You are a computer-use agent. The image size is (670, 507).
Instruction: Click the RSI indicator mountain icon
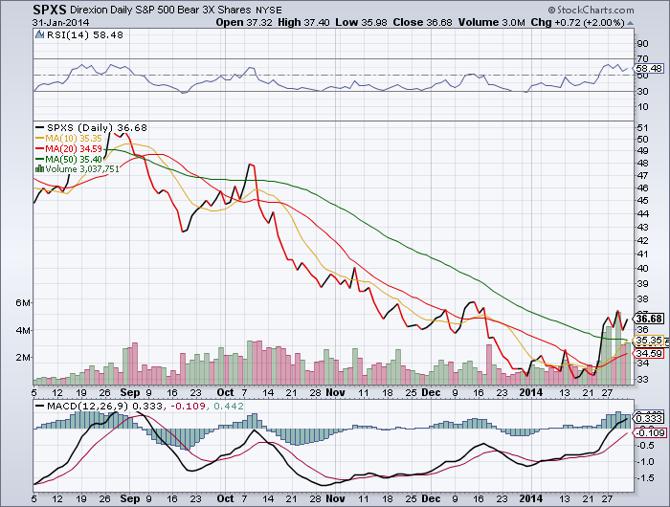tap(38, 35)
